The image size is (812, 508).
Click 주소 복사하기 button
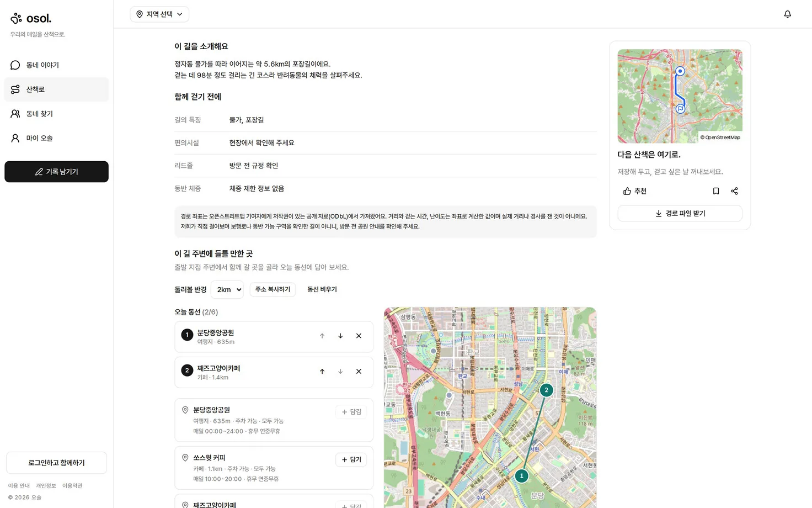point(273,289)
